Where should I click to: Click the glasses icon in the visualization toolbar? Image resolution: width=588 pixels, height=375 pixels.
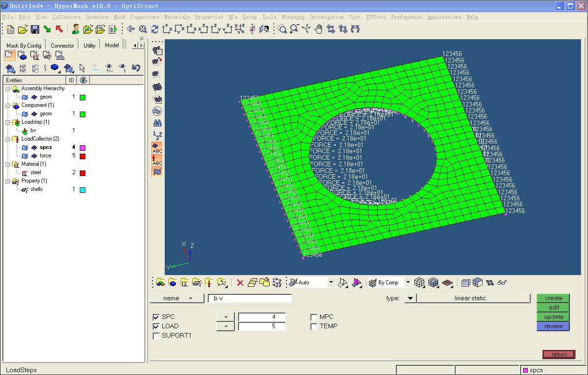coord(502,283)
